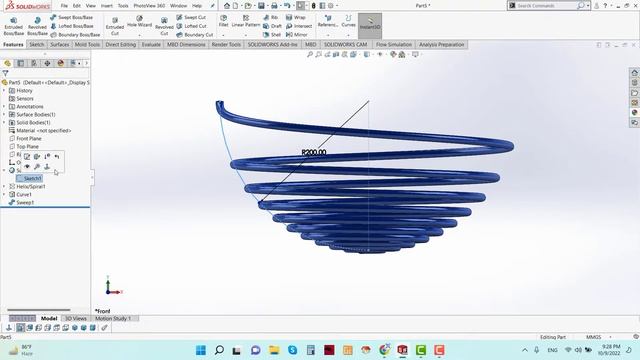
Task: Select Sweep1 in the feature tree
Action: (x=21, y=202)
